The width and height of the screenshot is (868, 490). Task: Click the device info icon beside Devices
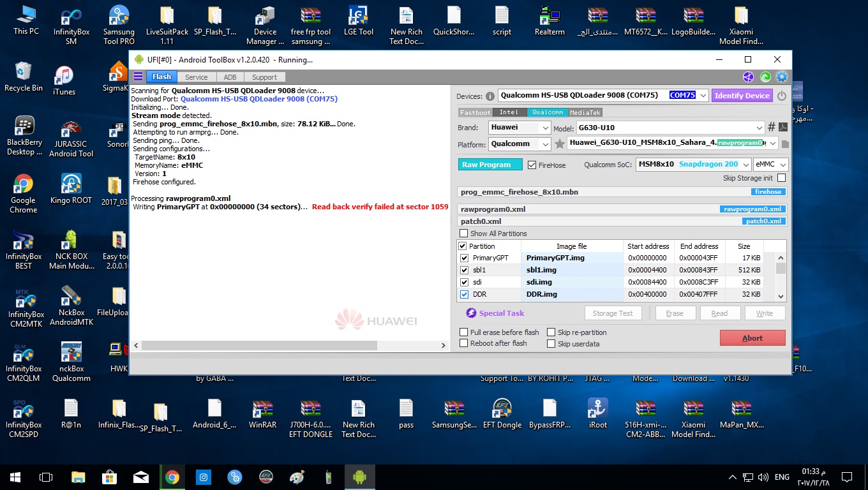coord(490,96)
